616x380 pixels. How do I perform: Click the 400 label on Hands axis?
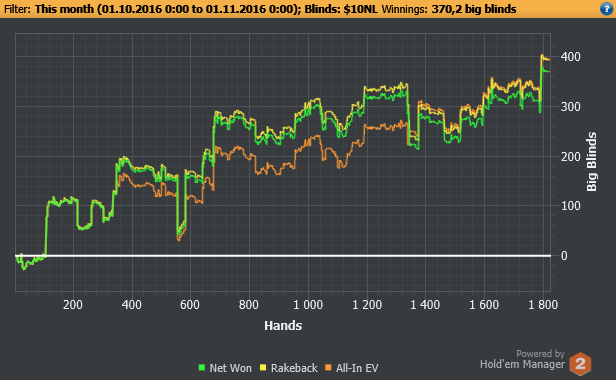point(132,305)
